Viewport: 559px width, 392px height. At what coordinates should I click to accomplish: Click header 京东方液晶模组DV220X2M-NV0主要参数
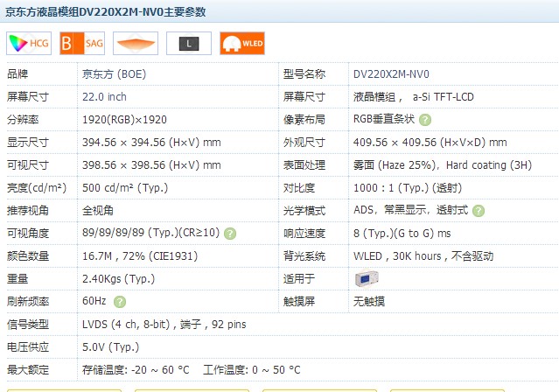(x=106, y=11)
